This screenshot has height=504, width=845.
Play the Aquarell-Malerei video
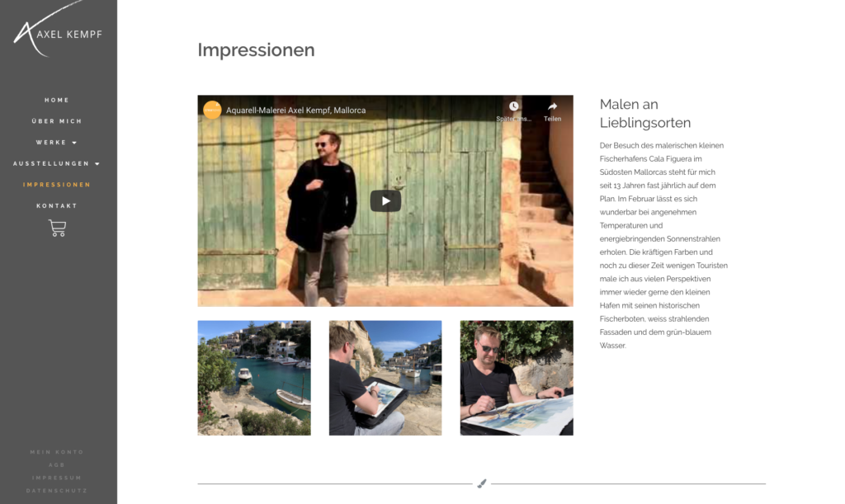point(385,200)
